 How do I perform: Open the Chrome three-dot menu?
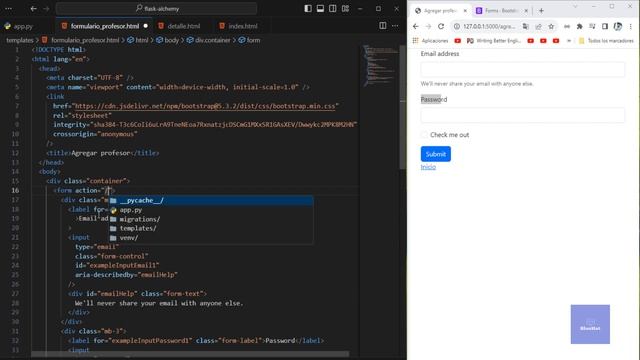(631, 26)
